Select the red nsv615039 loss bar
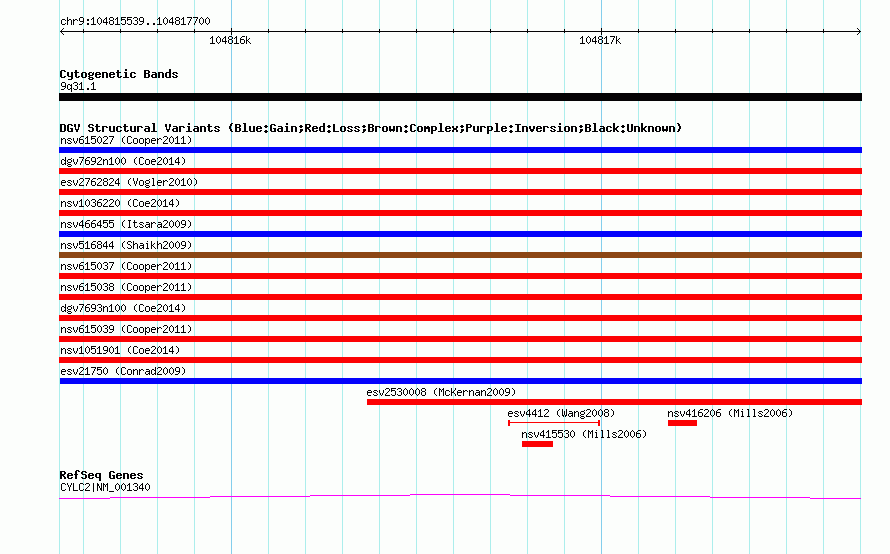Viewport: 890px width, 554px height. pos(460,339)
